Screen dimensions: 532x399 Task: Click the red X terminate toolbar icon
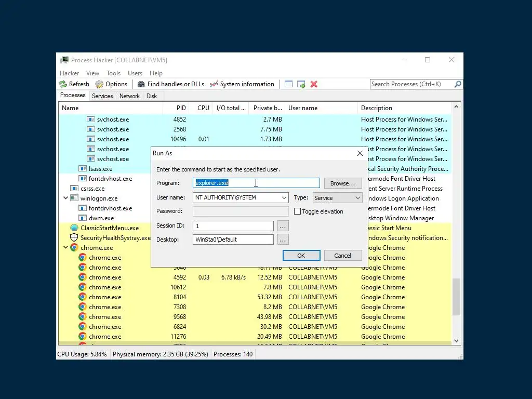pos(314,84)
